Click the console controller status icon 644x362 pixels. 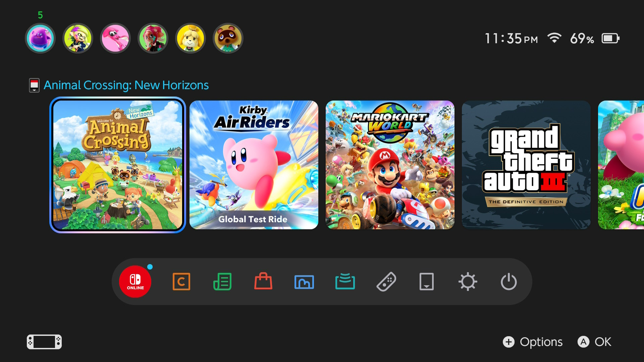tap(44, 342)
